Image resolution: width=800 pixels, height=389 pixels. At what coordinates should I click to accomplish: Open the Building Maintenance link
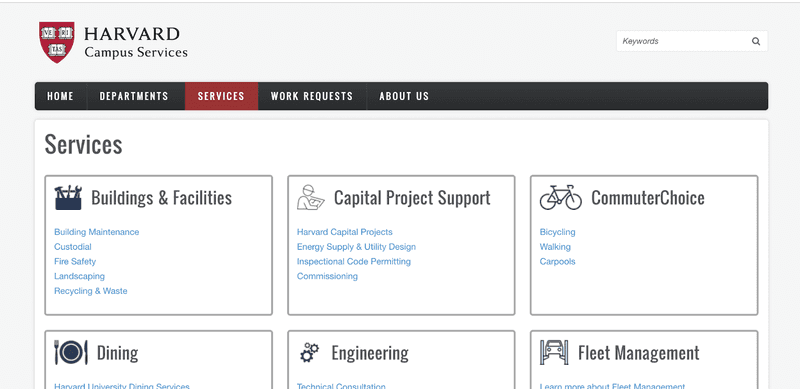[96, 232]
